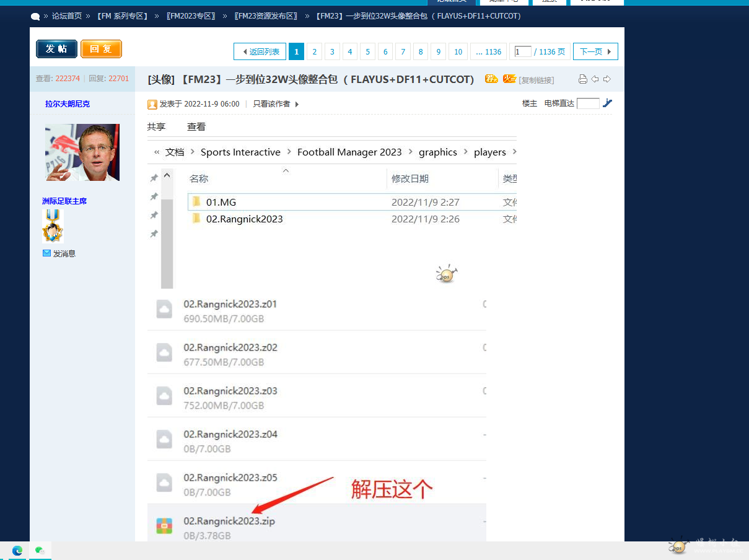
Task: Open WeChat from the taskbar
Action: [40, 550]
